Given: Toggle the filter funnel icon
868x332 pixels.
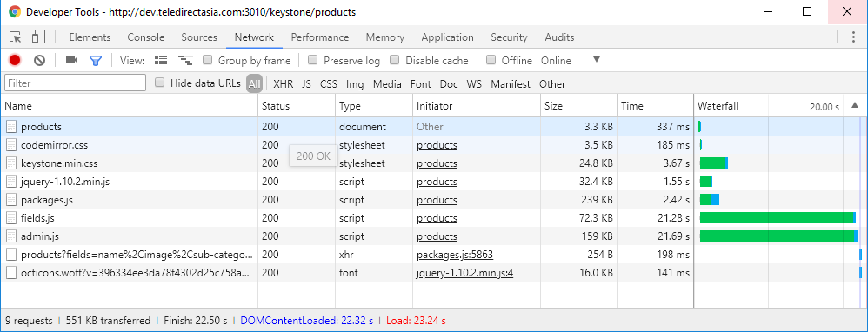Looking at the screenshot, I should pyautogui.click(x=96, y=60).
